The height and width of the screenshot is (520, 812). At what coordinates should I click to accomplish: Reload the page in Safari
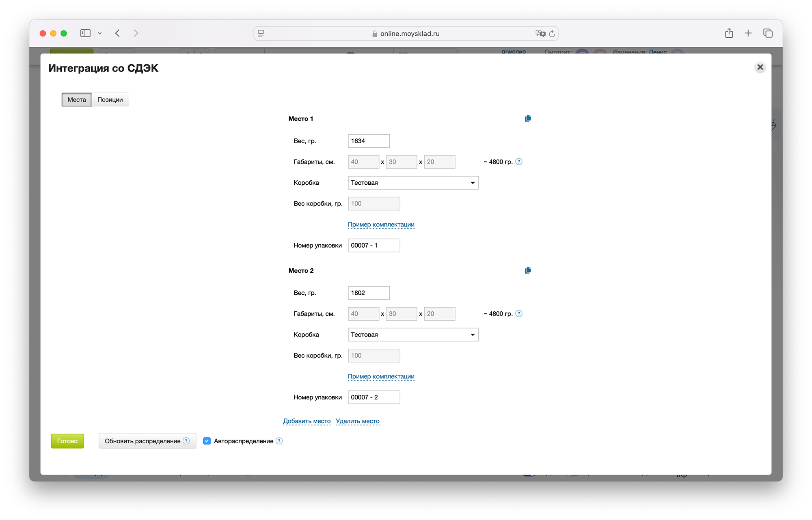pyautogui.click(x=552, y=34)
